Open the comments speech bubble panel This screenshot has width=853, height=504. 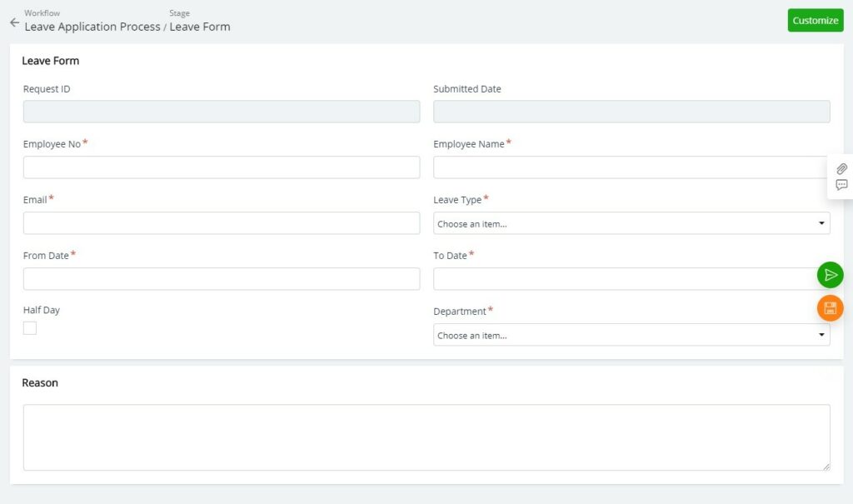[x=842, y=186]
